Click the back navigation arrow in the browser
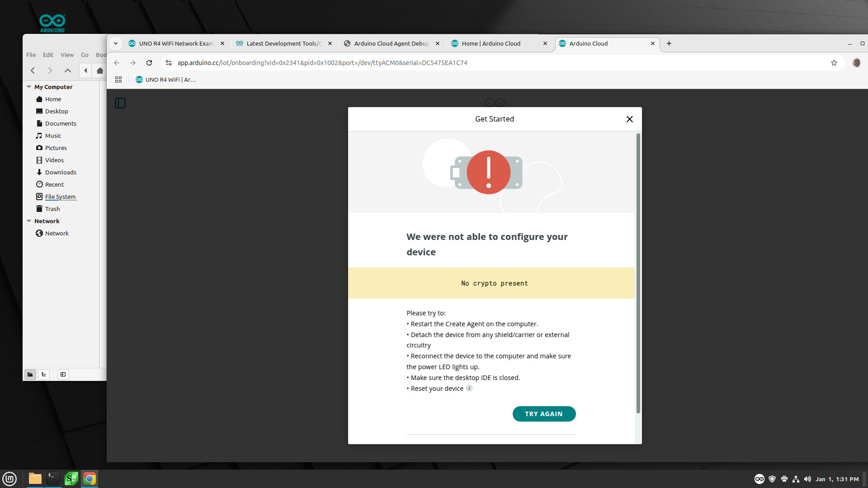This screenshot has height=488, width=868. coord(117,63)
